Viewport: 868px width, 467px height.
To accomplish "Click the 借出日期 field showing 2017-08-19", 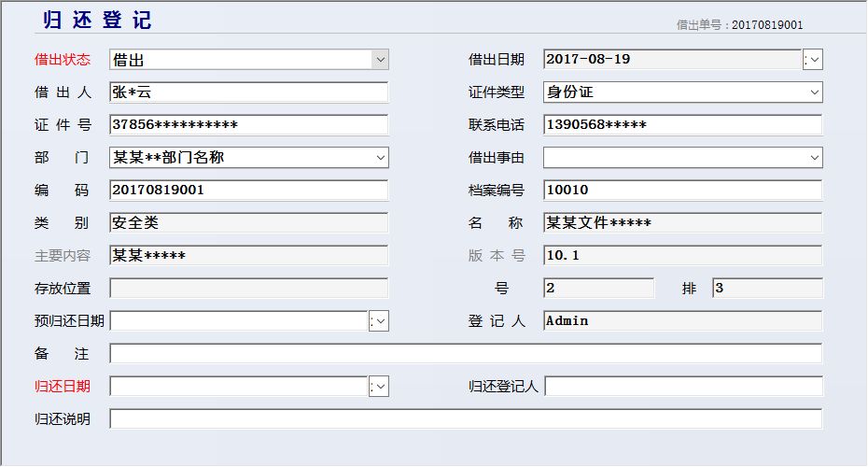I will (673, 59).
